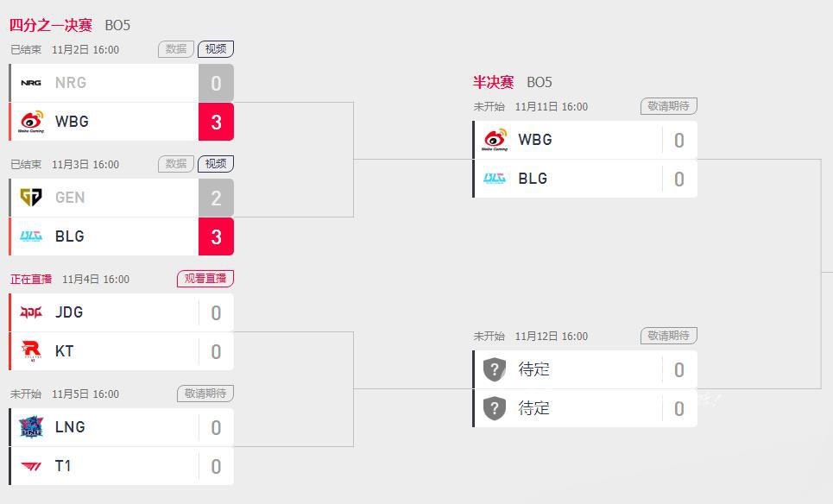This screenshot has height=504, width=833.
Task: Click the NRG team logo
Action: [31, 83]
